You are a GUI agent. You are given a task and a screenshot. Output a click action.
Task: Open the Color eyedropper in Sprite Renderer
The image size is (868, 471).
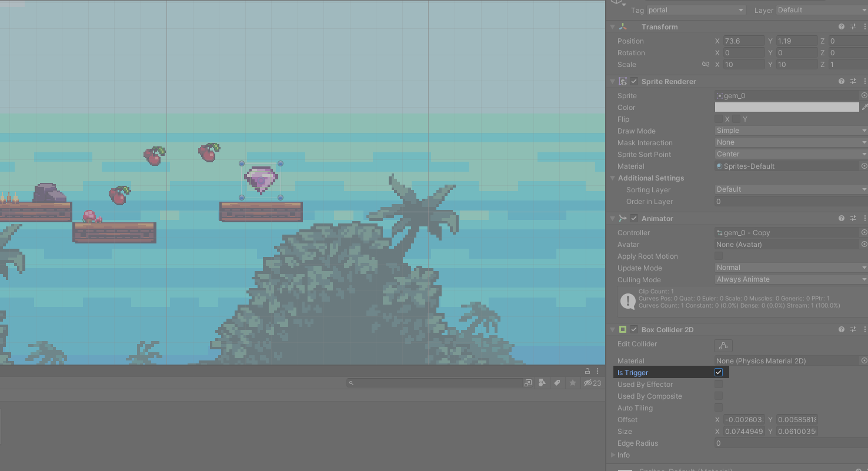point(864,107)
